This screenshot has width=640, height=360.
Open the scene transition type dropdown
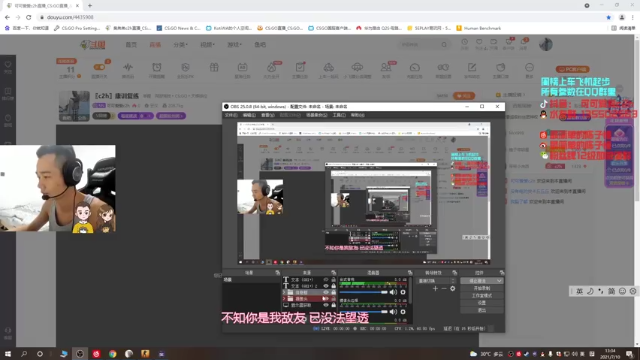(436, 281)
